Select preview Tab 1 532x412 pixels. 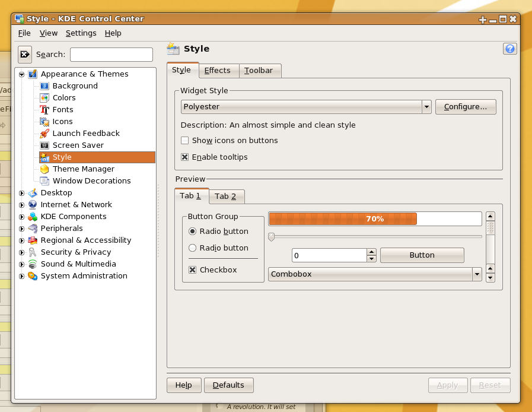(192, 196)
